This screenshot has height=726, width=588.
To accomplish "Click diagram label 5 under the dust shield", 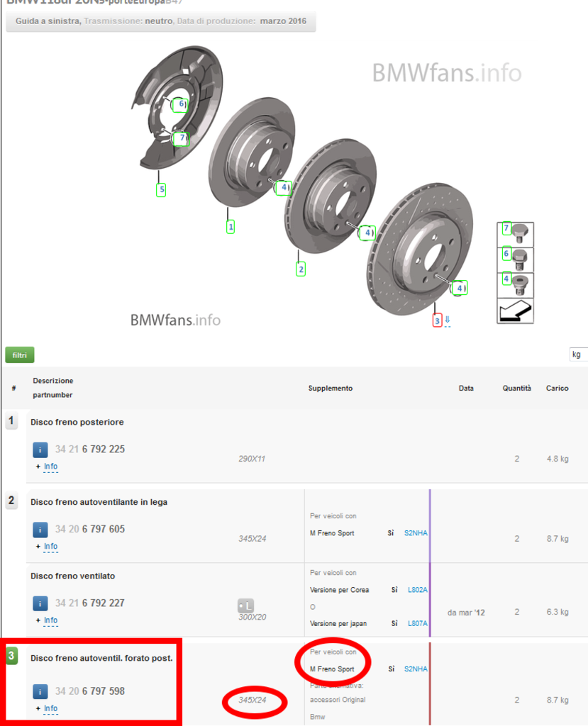I will tap(161, 189).
